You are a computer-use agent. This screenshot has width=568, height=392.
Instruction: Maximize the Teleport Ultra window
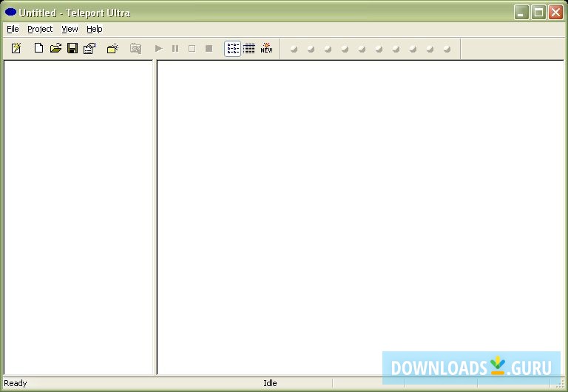[x=538, y=13]
